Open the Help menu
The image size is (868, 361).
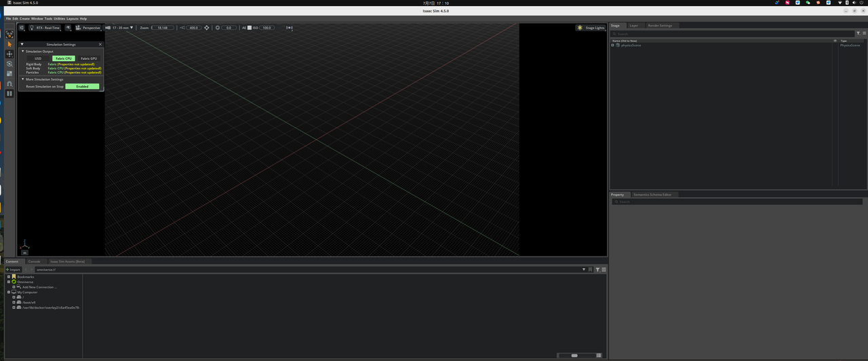pyautogui.click(x=83, y=18)
